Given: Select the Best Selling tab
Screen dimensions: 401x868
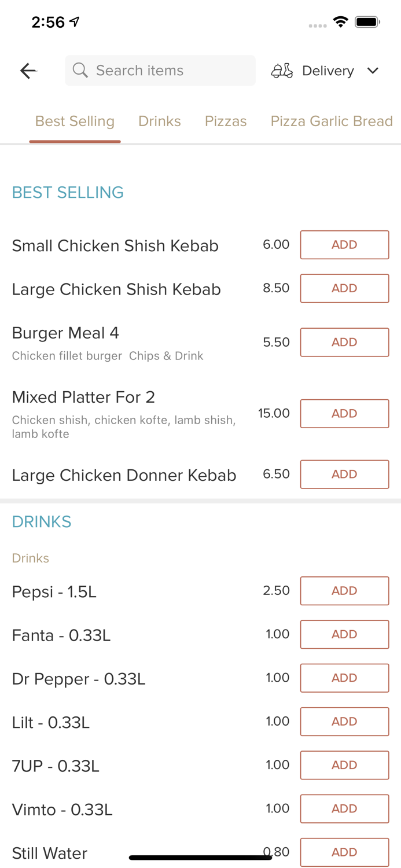Looking at the screenshot, I should point(75,121).
